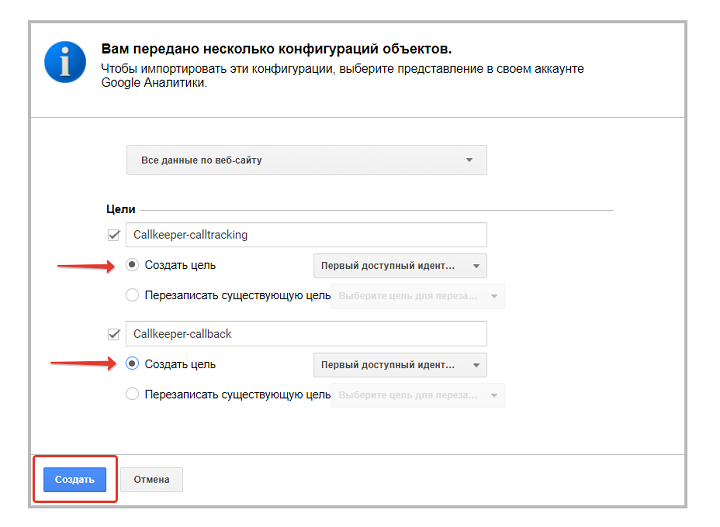The height and width of the screenshot is (527, 720).
Task: Select 'Перезаписать существующую цель' for Callkeeper-callback
Action: tap(132, 394)
